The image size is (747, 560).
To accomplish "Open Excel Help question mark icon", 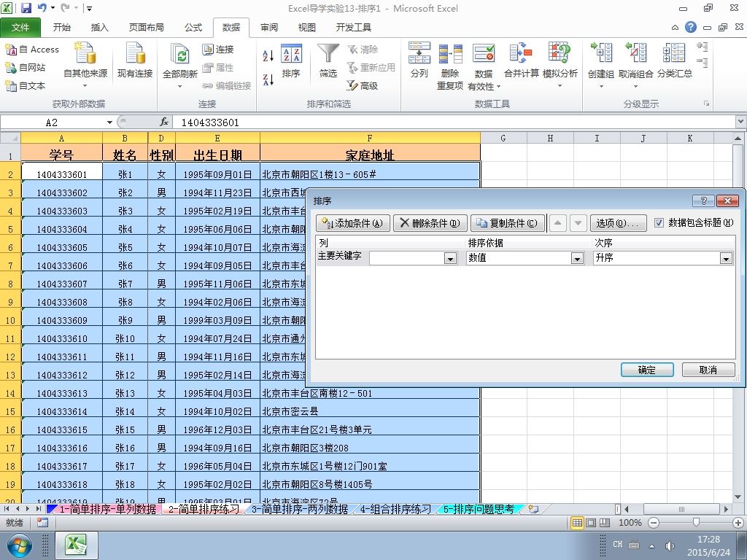I will pyautogui.click(x=691, y=27).
